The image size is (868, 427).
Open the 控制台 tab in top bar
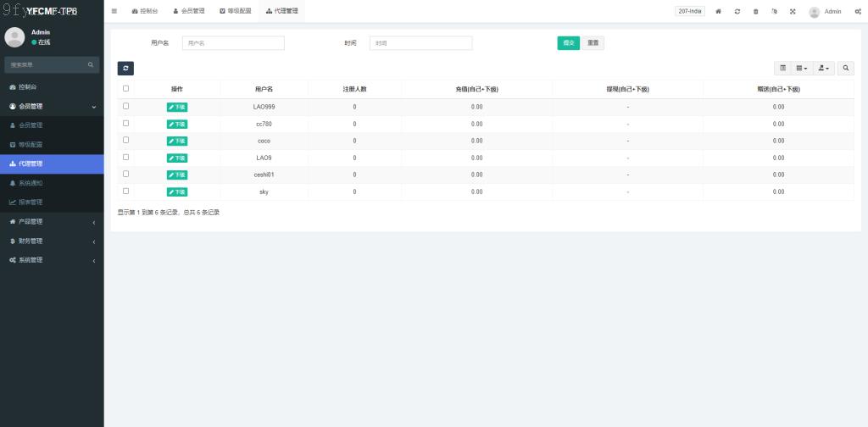[x=145, y=11]
